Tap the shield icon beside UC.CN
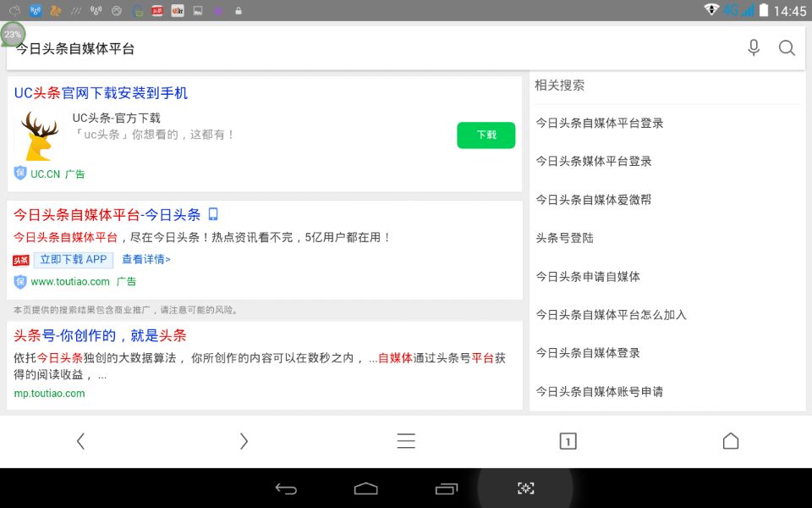This screenshot has height=508, width=812. [20, 173]
